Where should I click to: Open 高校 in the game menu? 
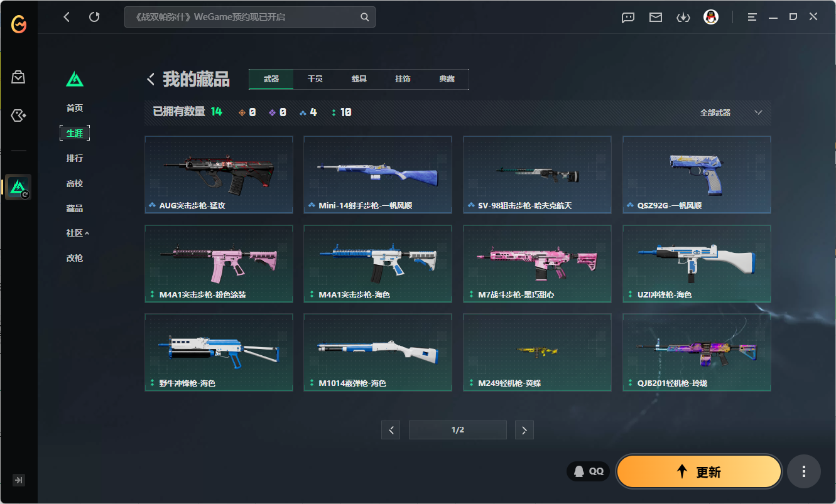[x=75, y=183]
